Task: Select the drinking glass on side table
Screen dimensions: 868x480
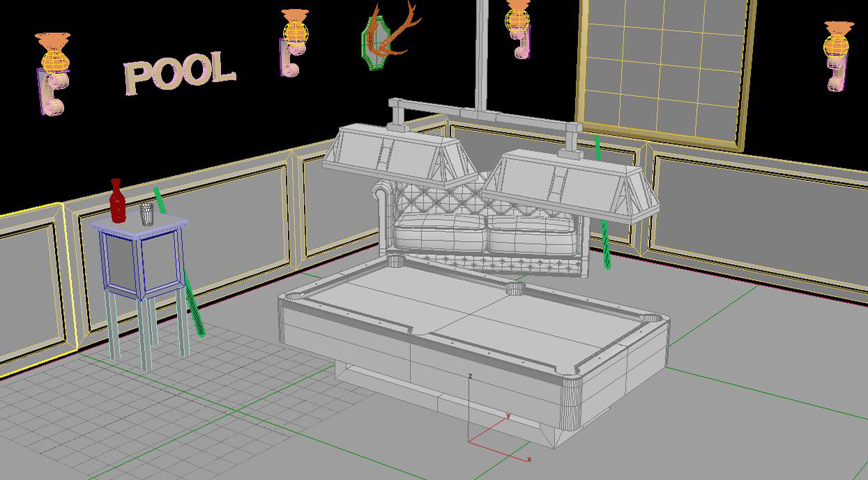Action: [x=146, y=213]
